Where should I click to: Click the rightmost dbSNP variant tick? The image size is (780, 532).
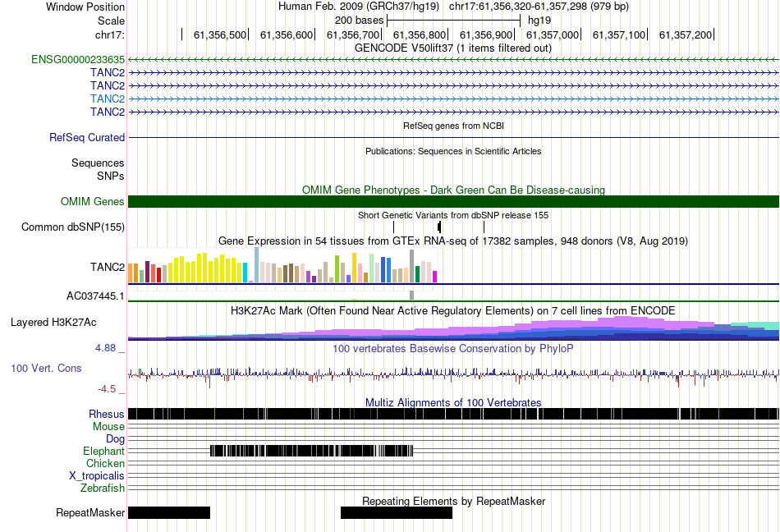click(x=484, y=227)
